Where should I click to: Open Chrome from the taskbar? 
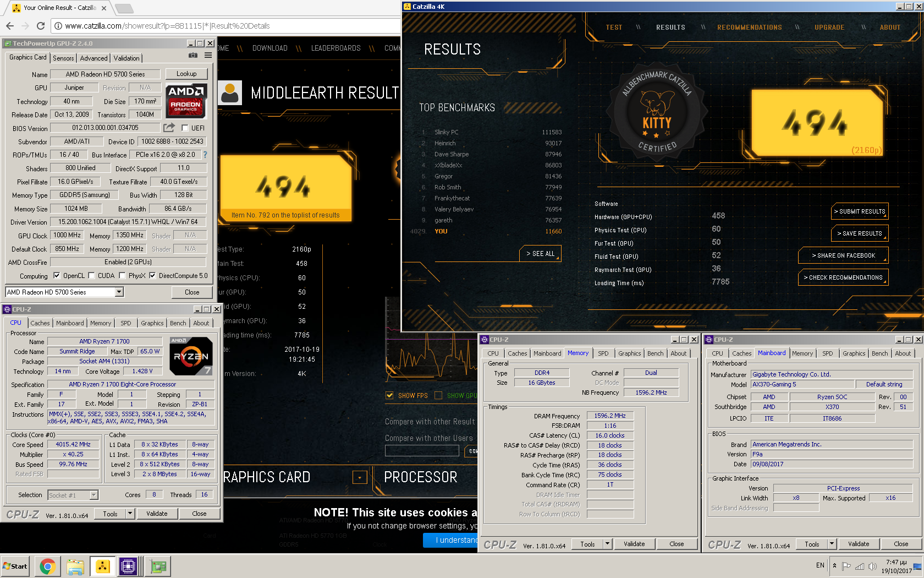(47, 566)
